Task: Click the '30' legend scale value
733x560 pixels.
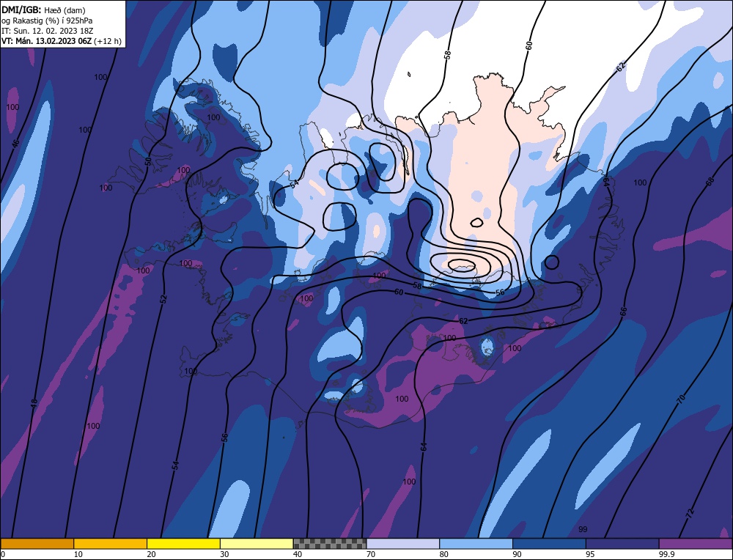Action: [x=224, y=554]
